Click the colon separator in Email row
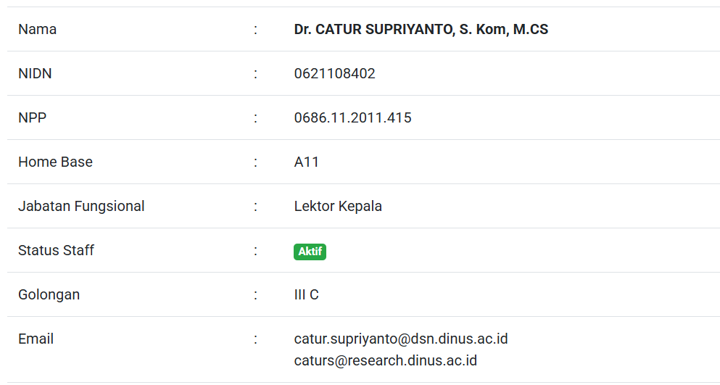The image size is (720, 385). (x=256, y=340)
